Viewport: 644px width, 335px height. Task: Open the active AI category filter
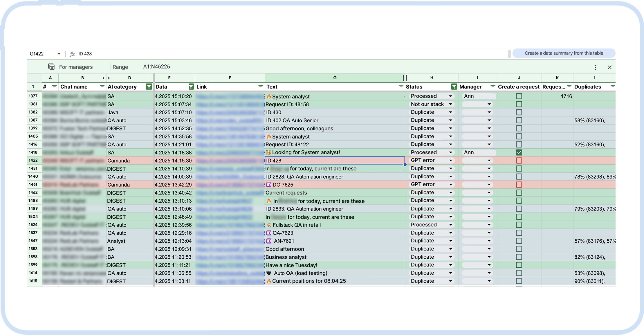(x=149, y=87)
